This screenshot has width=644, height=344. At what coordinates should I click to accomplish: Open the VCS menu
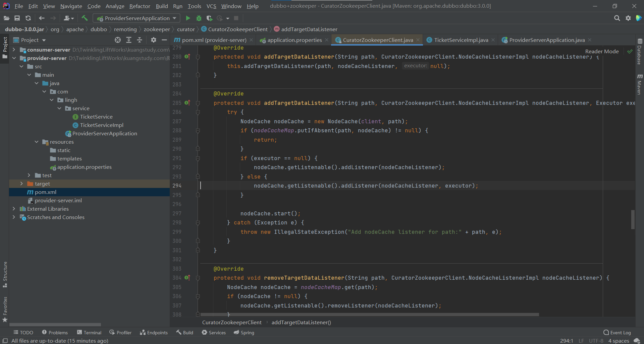211,6
